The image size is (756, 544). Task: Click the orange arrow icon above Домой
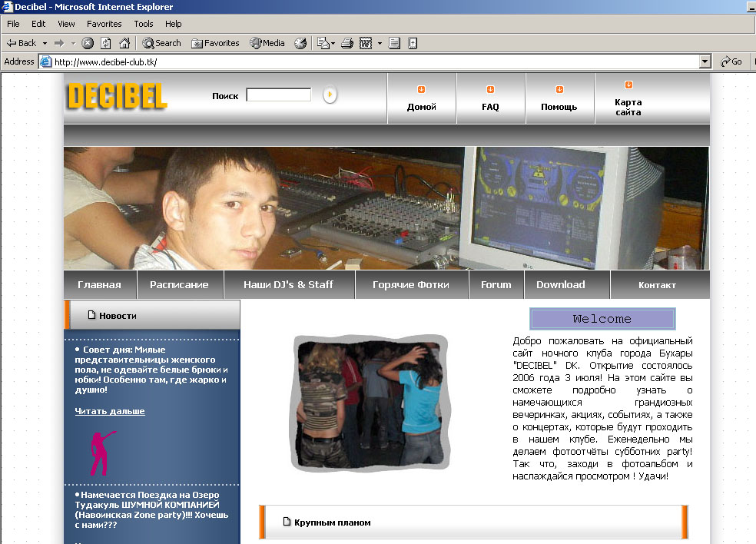click(x=421, y=89)
